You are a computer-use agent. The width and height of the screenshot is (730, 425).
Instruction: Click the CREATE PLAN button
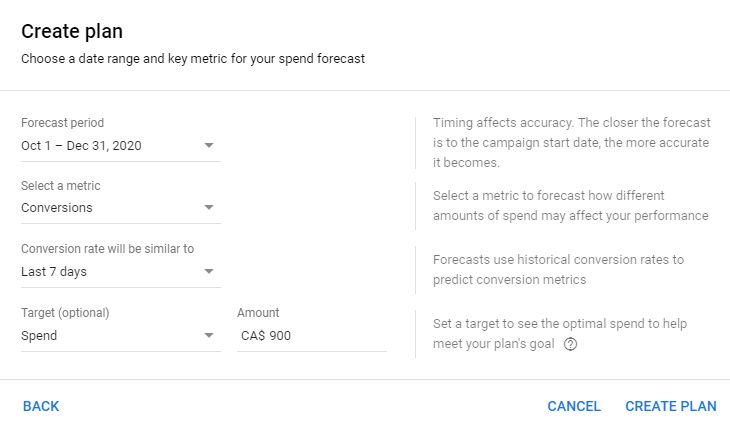[670, 406]
